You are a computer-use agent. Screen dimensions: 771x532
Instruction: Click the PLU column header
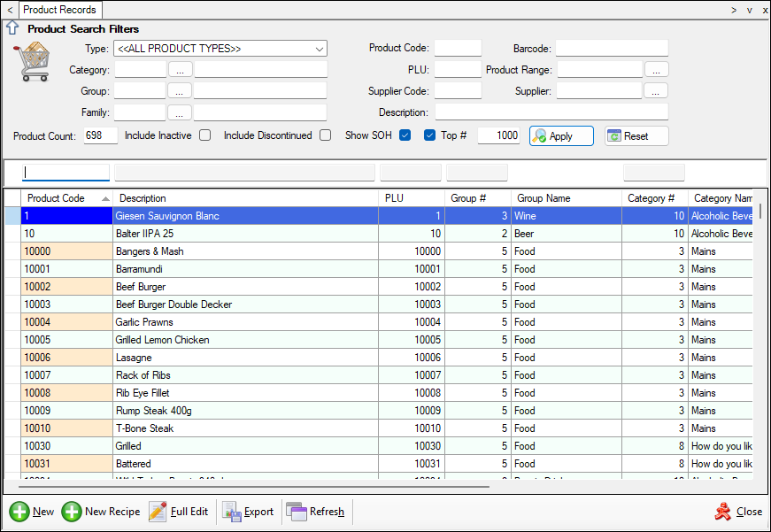pyautogui.click(x=412, y=198)
